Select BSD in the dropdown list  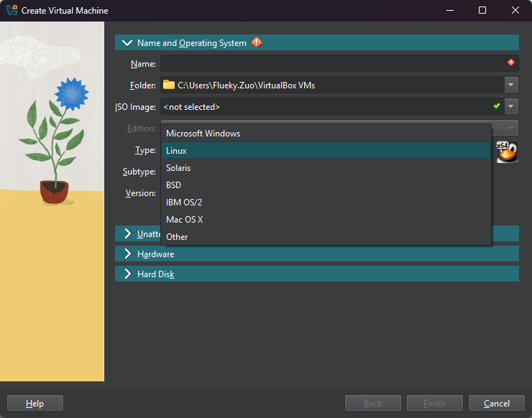click(x=174, y=185)
